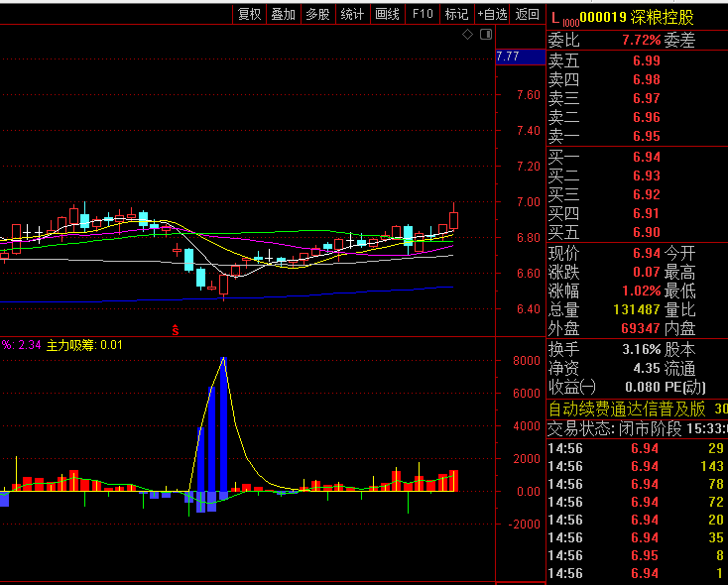Select stock name 深粮控股 in header
This screenshot has width=728, height=585.
coord(664,17)
